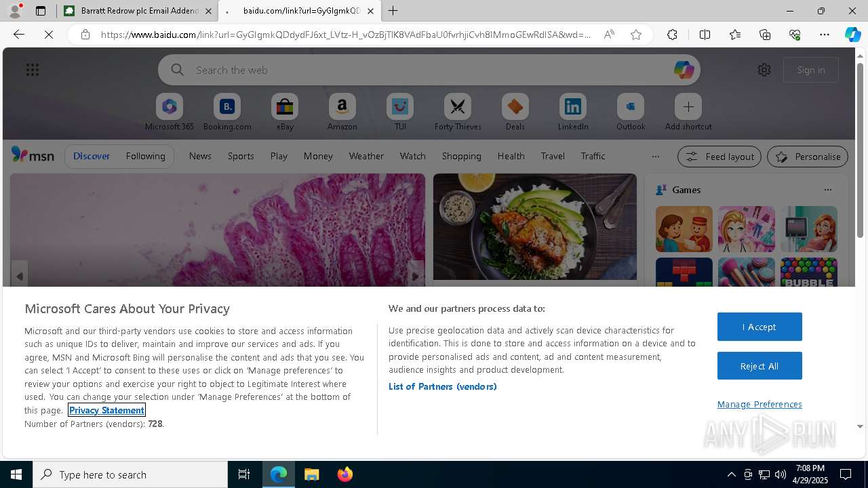Screen dimensions: 868x488
Task: Open Games card options menu
Action: click(827, 190)
